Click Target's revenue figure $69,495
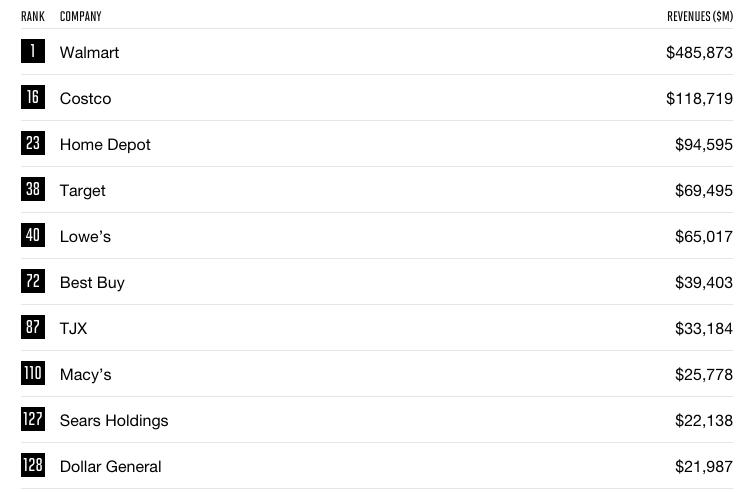The width and height of the screenshot is (740, 492). [x=704, y=191]
